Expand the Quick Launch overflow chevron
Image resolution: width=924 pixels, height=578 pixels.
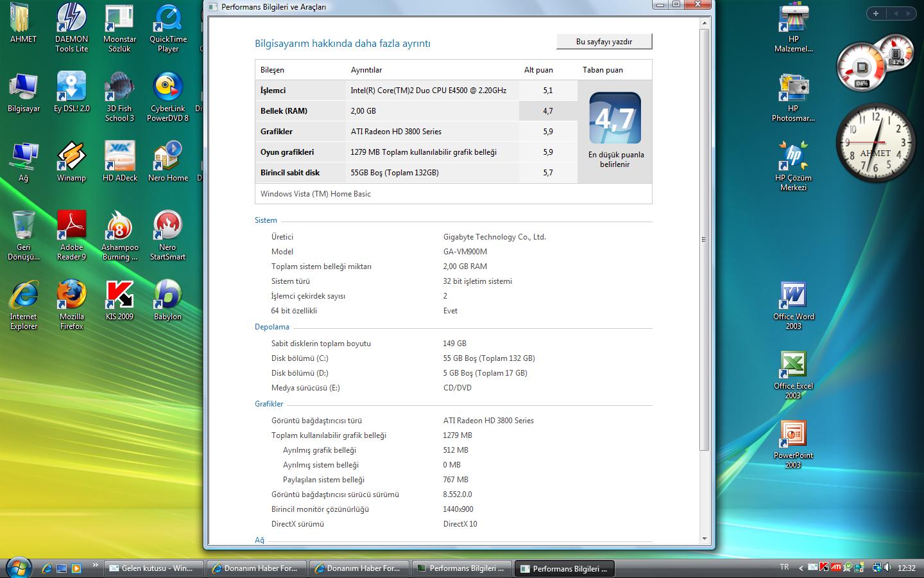[x=96, y=566]
